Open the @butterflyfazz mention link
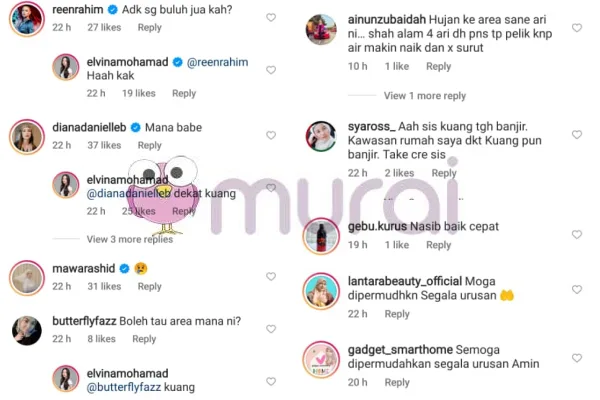This screenshot has width=600, height=400. [x=124, y=387]
